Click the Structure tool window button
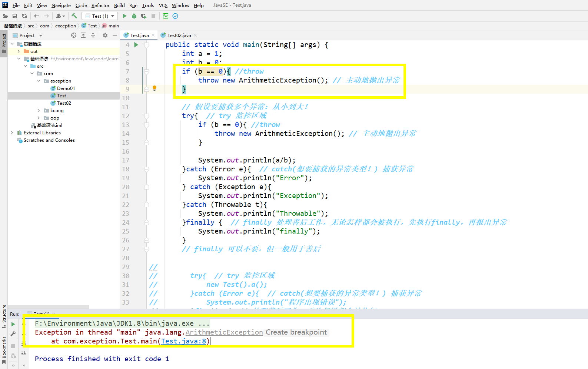 (4, 316)
